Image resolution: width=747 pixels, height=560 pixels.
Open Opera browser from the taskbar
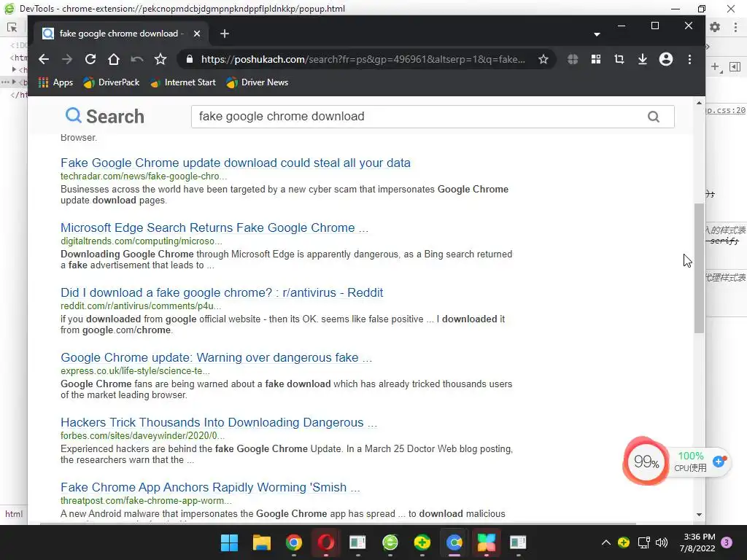pyautogui.click(x=326, y=542)
